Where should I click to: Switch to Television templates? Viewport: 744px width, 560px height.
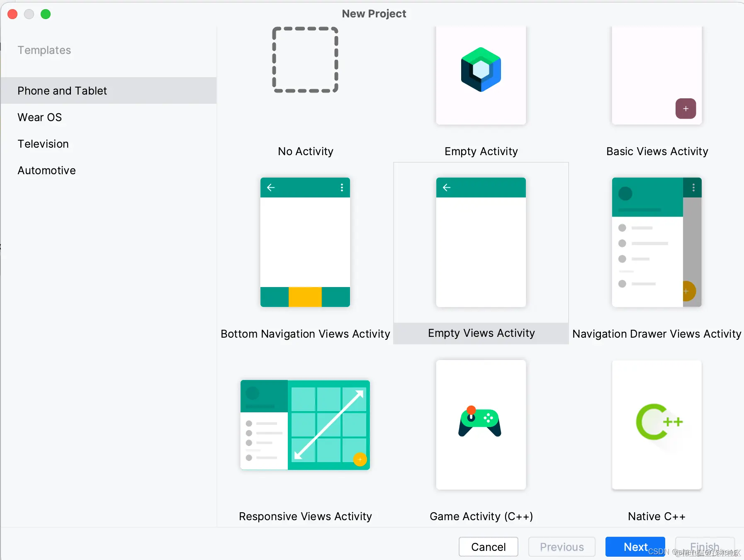pos(109,144)
